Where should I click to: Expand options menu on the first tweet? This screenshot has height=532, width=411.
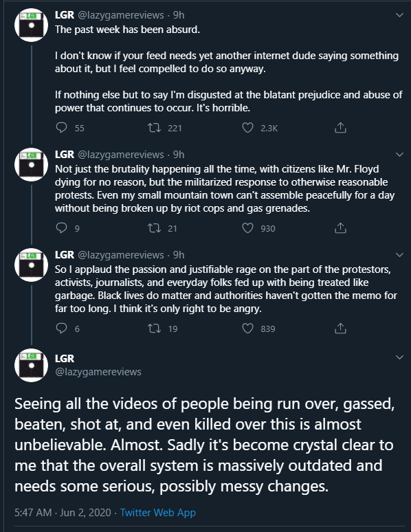[400, 15]
